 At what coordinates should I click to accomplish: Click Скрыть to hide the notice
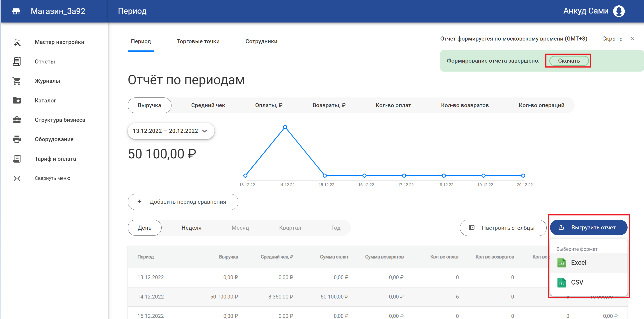coord(612,39)
